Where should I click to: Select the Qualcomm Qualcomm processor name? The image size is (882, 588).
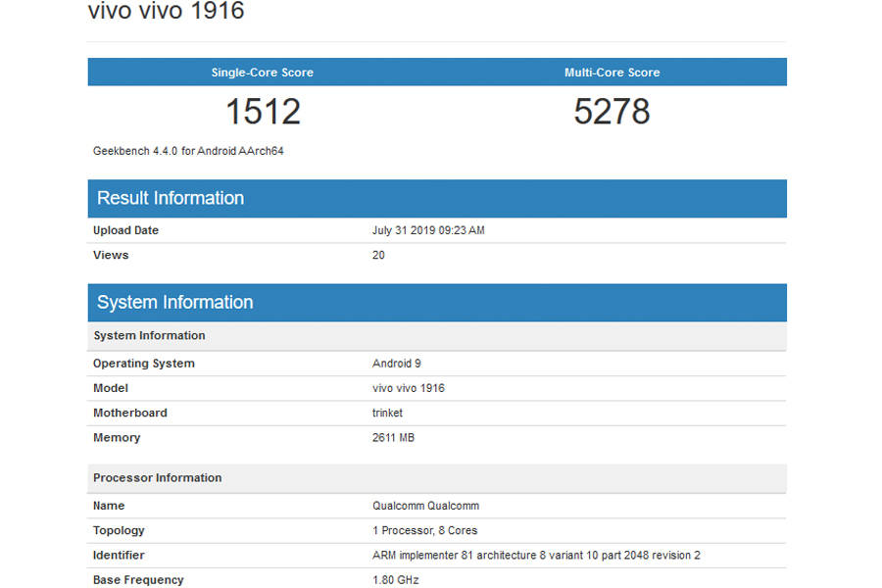pyautogui.click(x=423, y=505)
